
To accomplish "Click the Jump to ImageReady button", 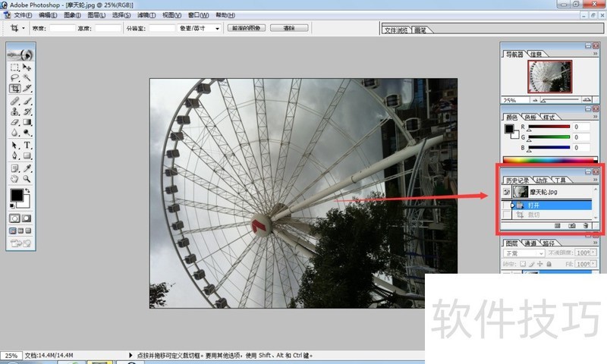I will point(20,243).
